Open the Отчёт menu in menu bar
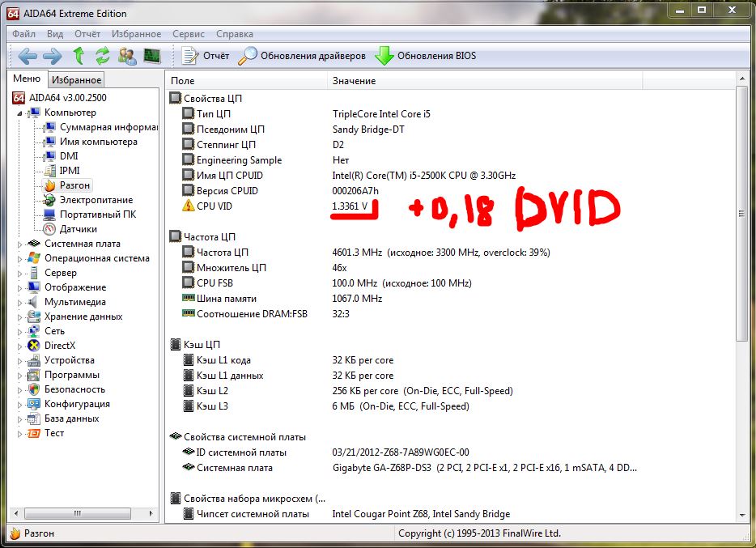 (87, 34)
